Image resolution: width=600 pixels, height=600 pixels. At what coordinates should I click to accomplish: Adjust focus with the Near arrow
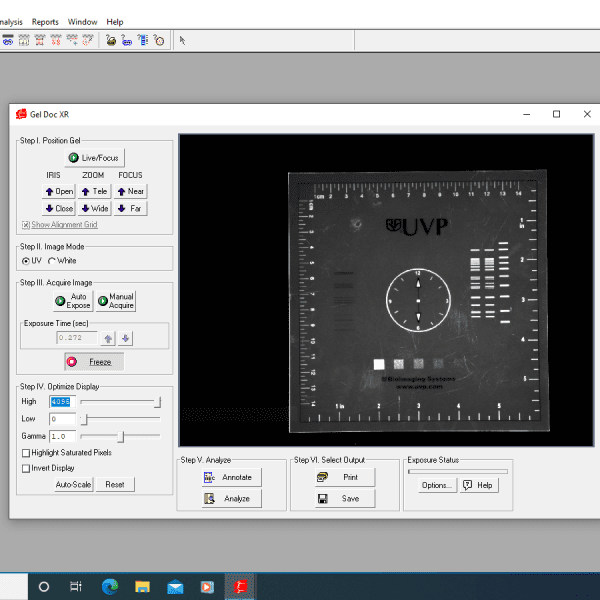click(x=130, y=191)
